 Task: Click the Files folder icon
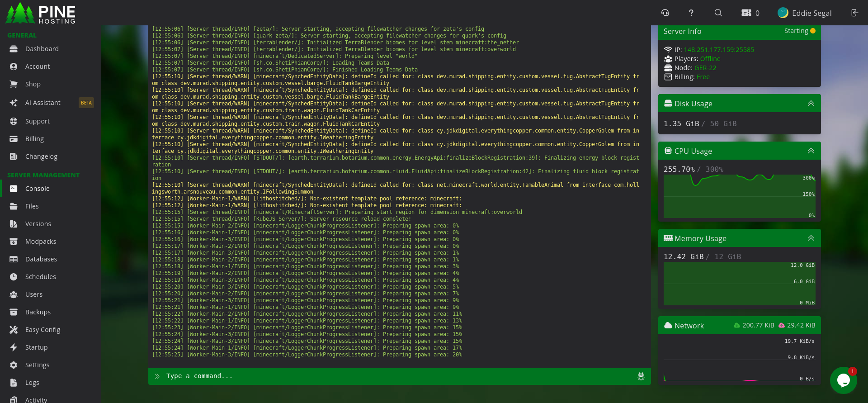[x=14, y=206]
